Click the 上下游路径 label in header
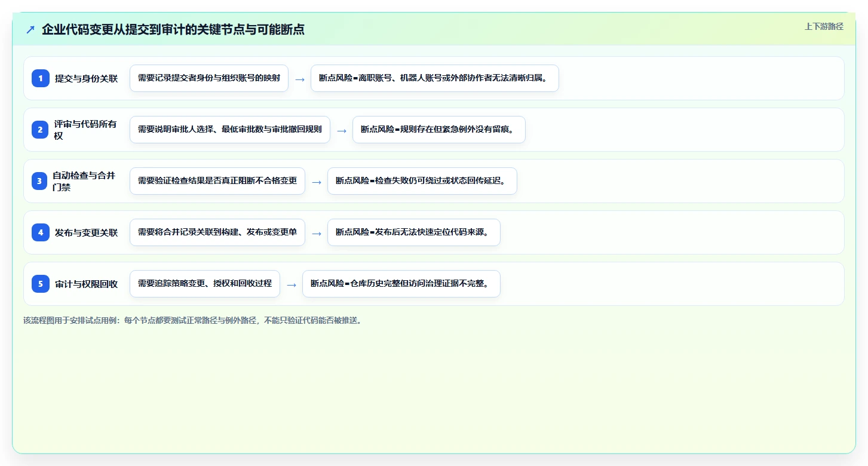 [x=824, y=26]
